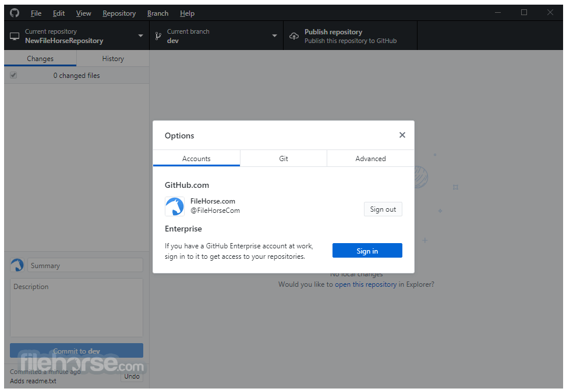
Task: Click the Publish repository button
Action: 350,35
